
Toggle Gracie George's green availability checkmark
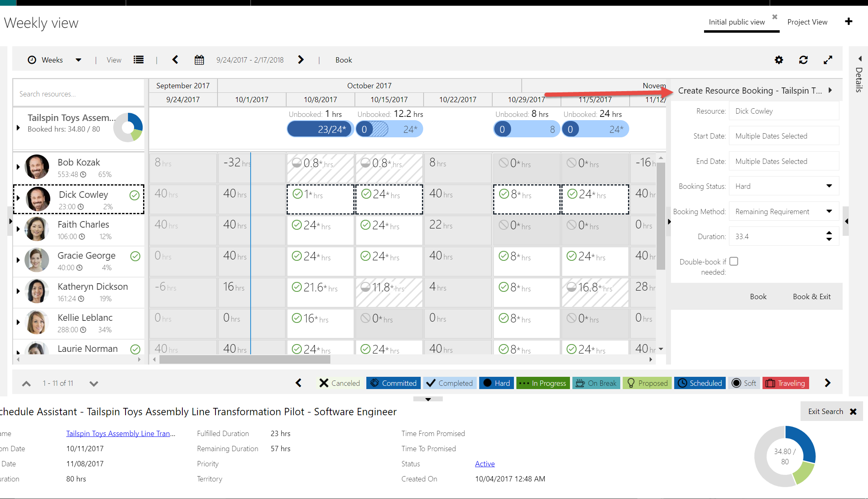135,256
